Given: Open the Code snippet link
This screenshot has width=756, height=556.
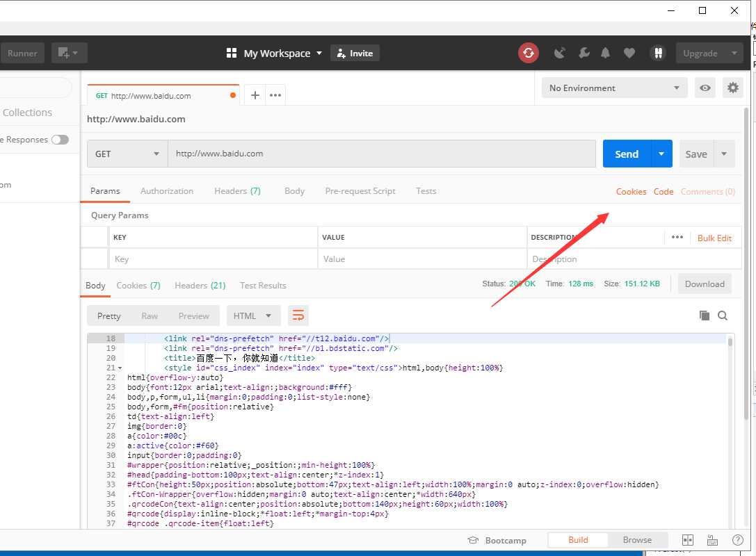Looking at the screenshot, I should coord(663,191).
